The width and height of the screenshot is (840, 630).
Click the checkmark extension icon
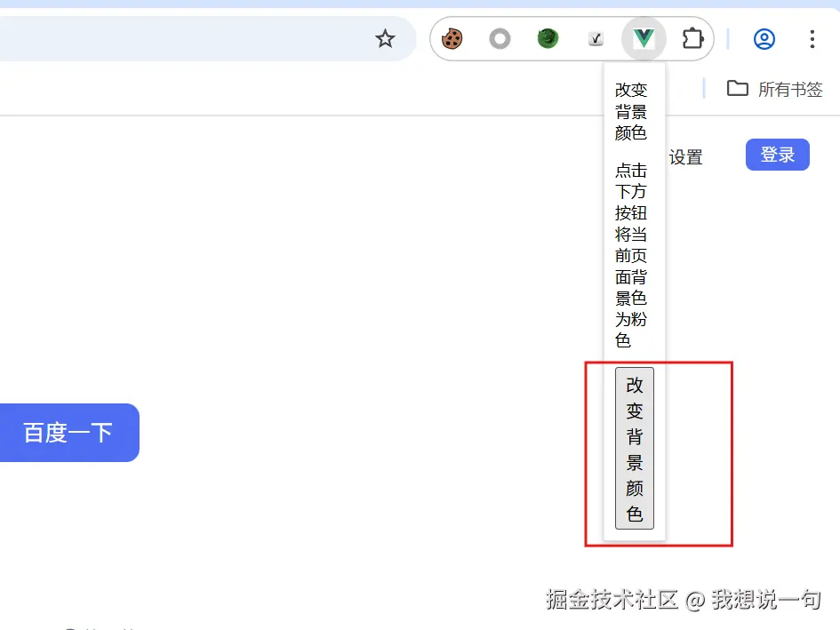click(x=596, y=38)
